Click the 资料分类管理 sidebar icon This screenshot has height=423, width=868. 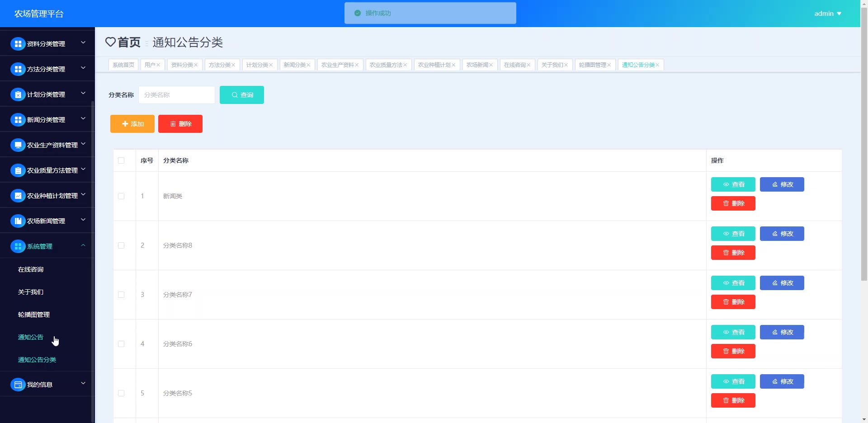(18, 44)
